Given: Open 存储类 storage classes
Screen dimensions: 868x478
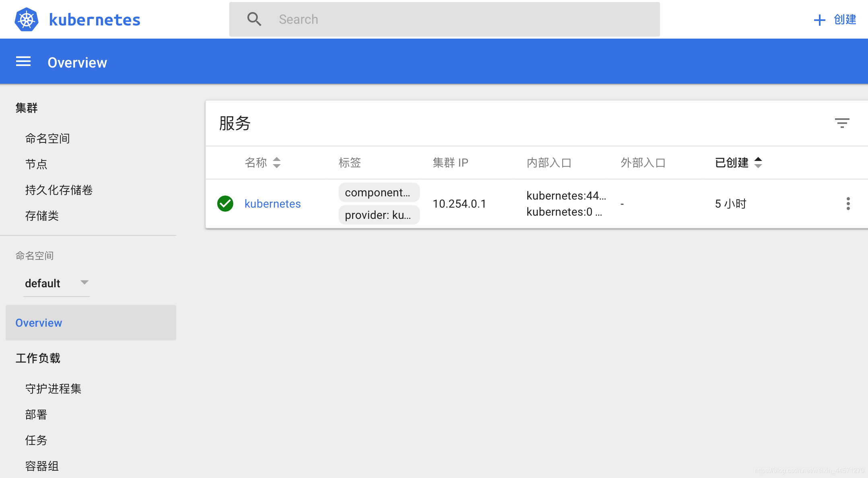Looking at the screenshot, I should (x=42, y=216).
